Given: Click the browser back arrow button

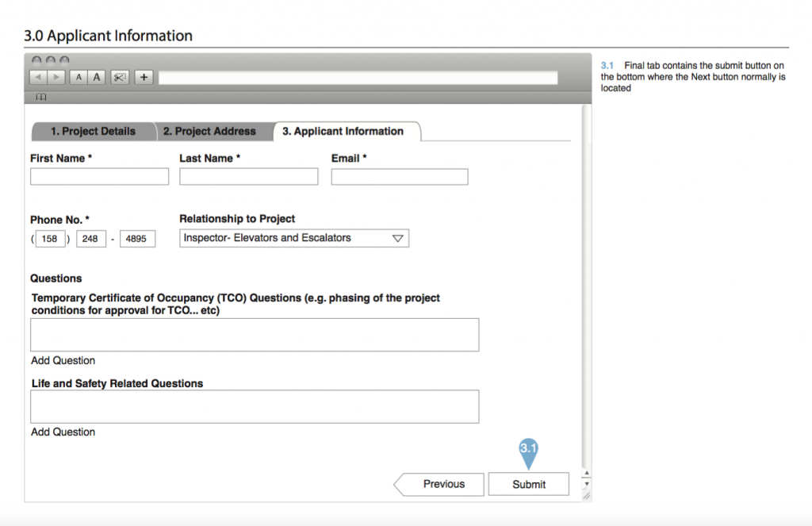Looking at the screenshot, I should (x=38, y=77).
